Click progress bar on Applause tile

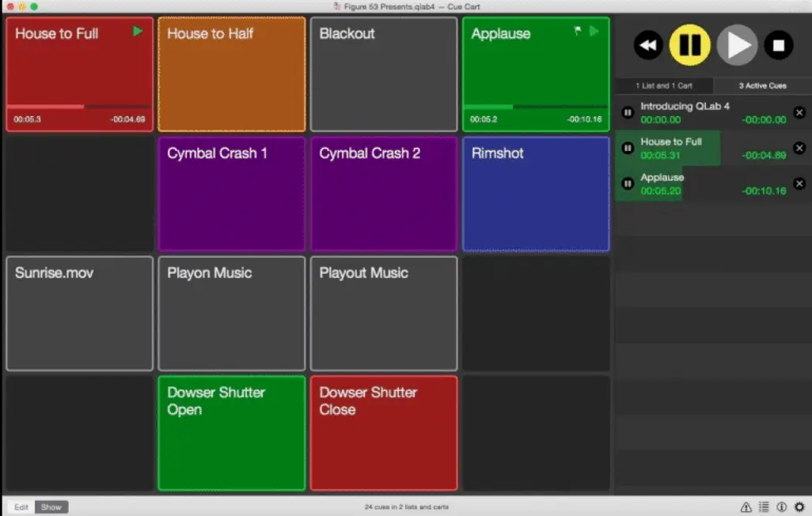coord(536,107)
